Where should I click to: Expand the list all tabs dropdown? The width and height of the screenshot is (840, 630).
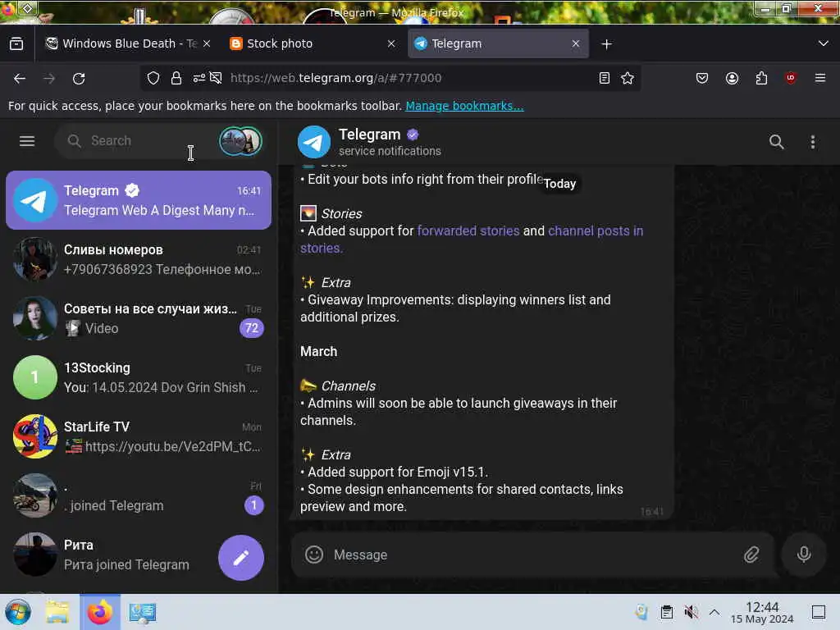[824, 43]
